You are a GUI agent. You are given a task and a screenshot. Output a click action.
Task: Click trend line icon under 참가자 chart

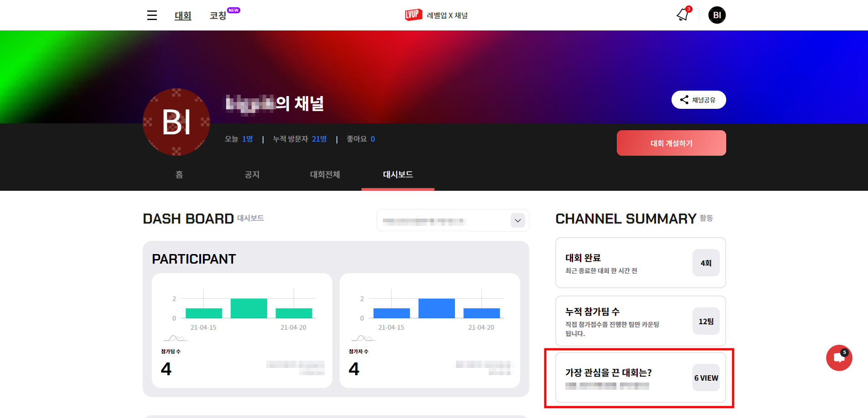click(363, 338)
